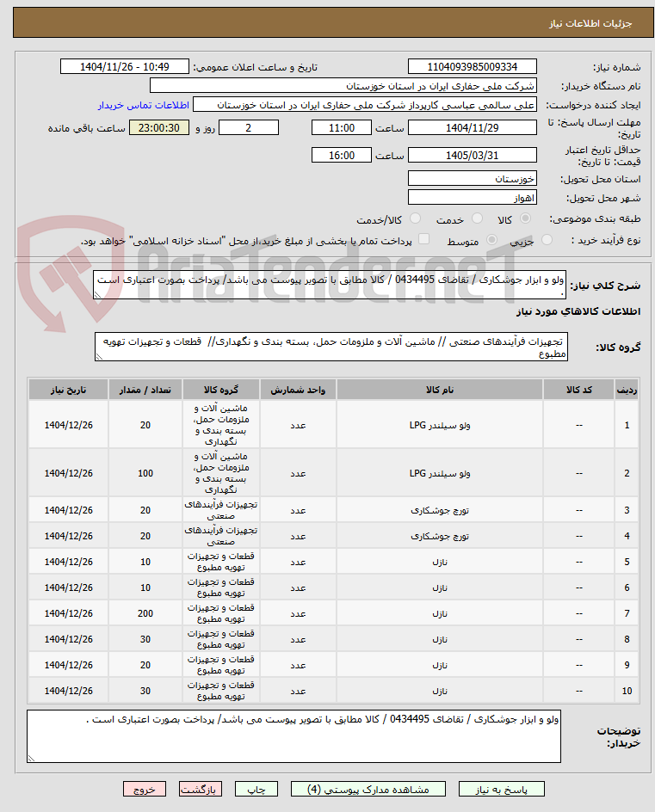Click the واحد شمارش column header

[298, 390]
